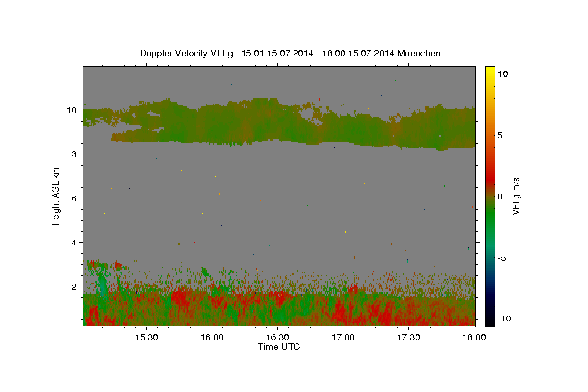Screen dimensions: 588x392
Task: Click the yellow top of the velocity colorbar
Action: coord(490,71)
